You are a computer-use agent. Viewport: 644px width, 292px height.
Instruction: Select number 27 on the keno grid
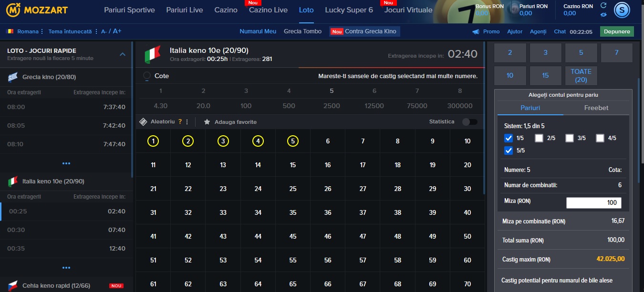[x=363, y=189]
